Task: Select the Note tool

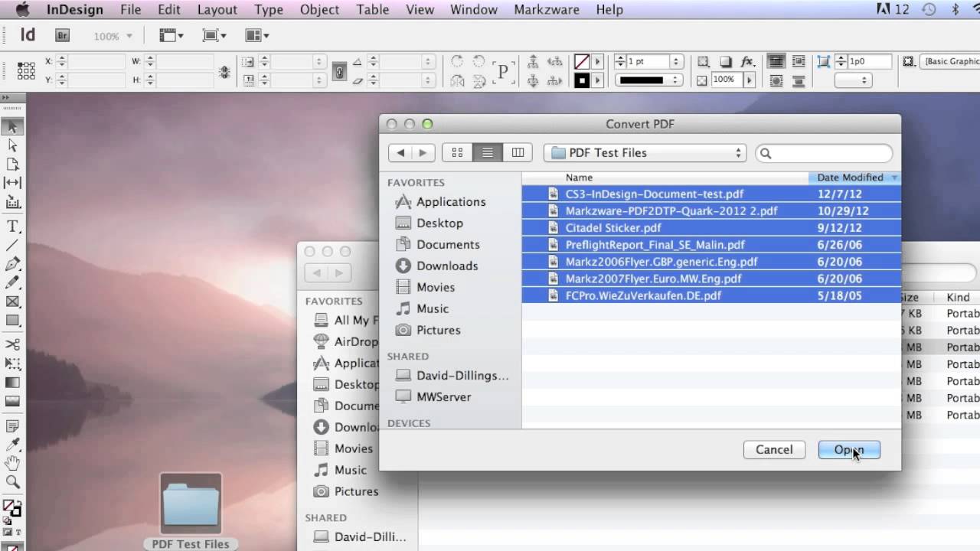Action: [x=12, y=425]
